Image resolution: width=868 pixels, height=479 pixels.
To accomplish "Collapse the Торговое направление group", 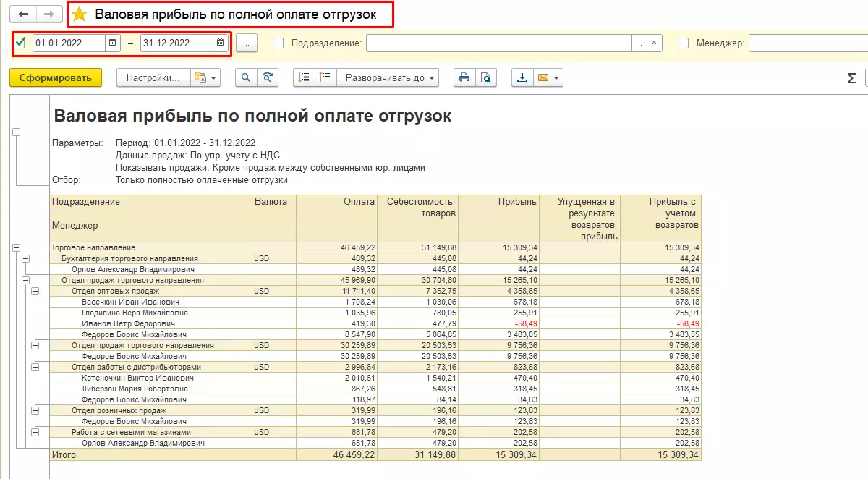I will click(x=16, y=247).
